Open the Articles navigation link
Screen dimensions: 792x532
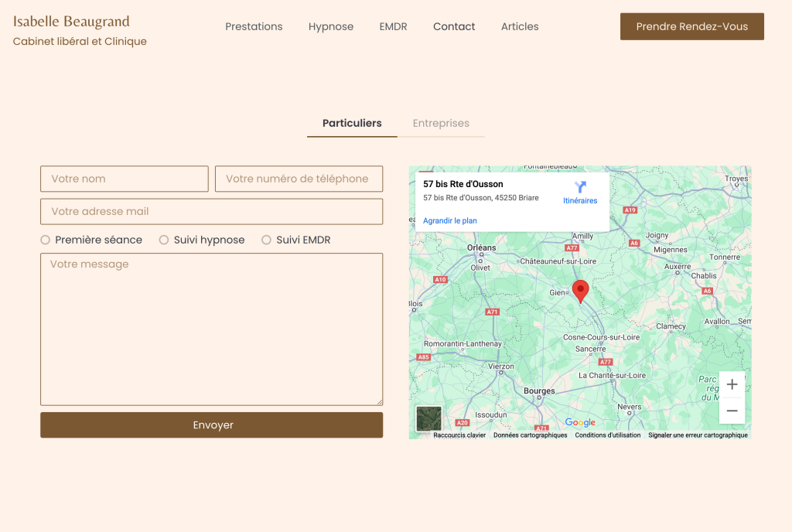point(520,26)
